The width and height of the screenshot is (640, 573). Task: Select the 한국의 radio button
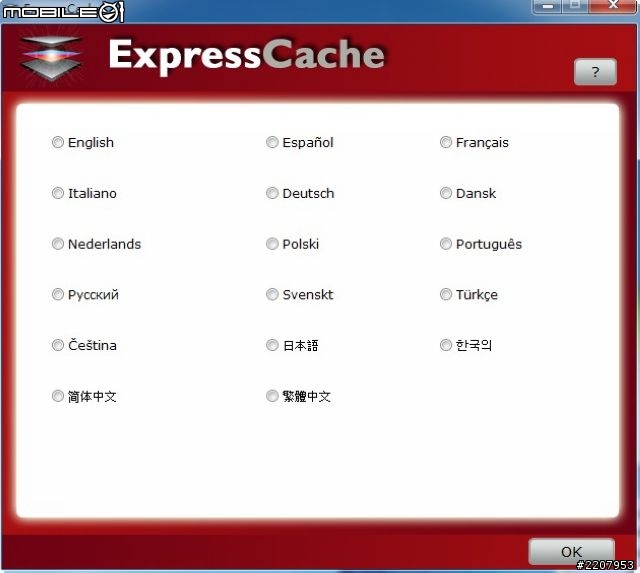tap(446, 345)
